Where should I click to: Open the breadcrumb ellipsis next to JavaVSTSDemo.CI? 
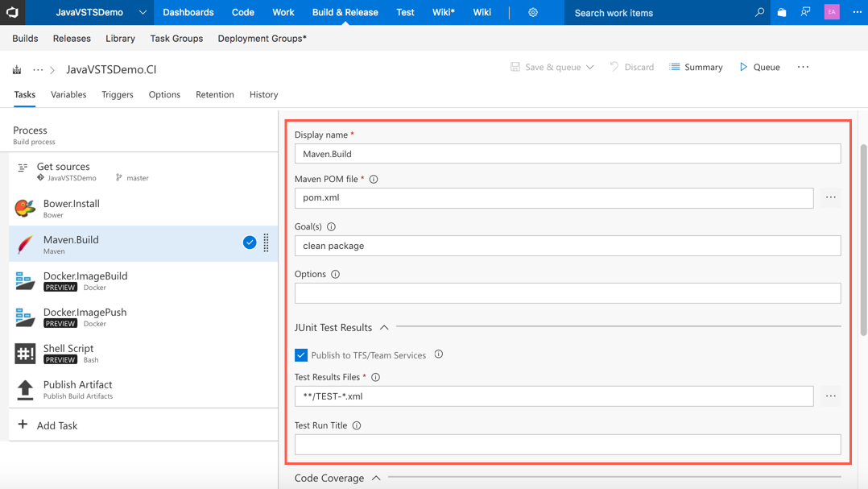click(x=38, y=70)
